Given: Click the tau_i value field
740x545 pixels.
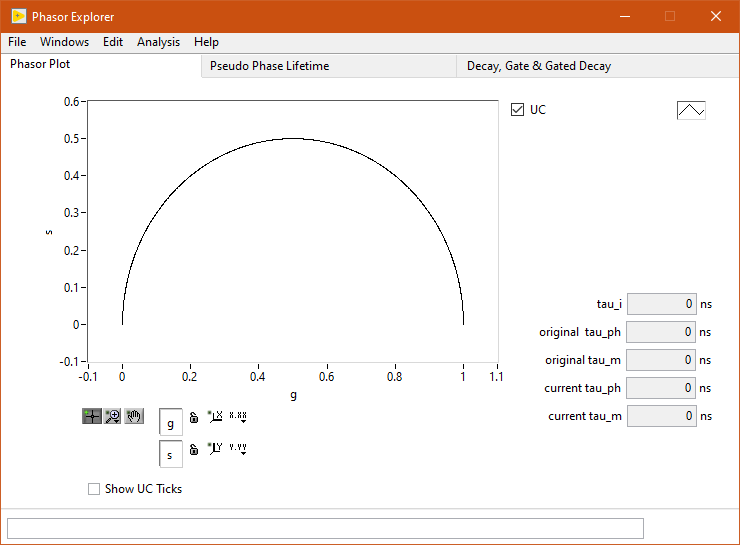Looking at the screenshot, I should click(661, 304).
